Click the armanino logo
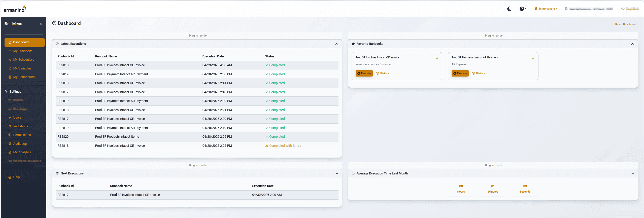Screen dimensions: 644x218 pyautogui.click(x=15, y=9)
